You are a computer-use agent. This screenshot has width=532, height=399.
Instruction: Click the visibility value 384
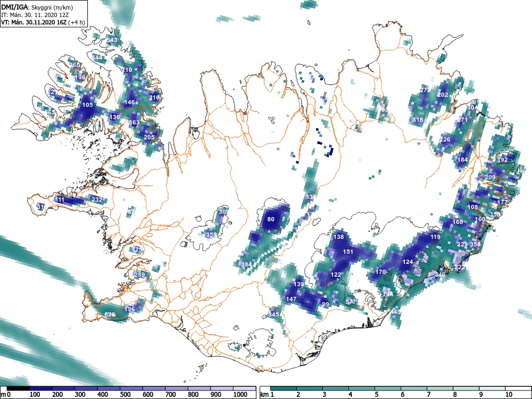tap(247, 264)
